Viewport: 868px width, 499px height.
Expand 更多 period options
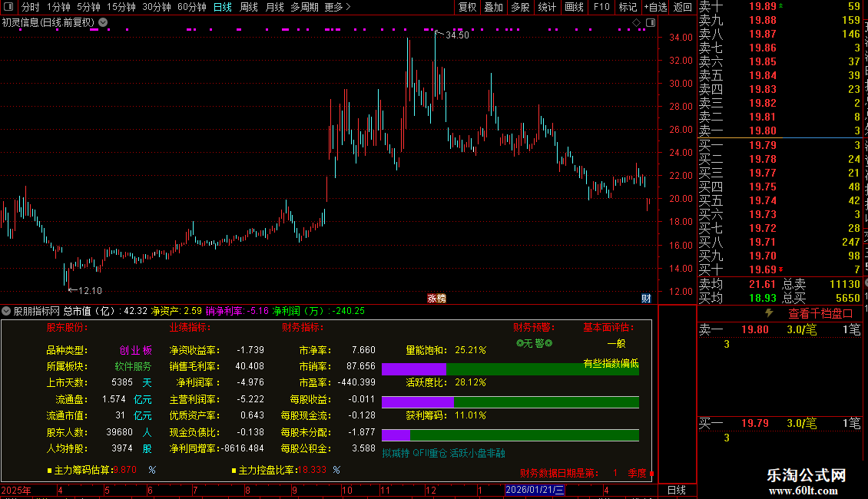[x=338, y=7]
